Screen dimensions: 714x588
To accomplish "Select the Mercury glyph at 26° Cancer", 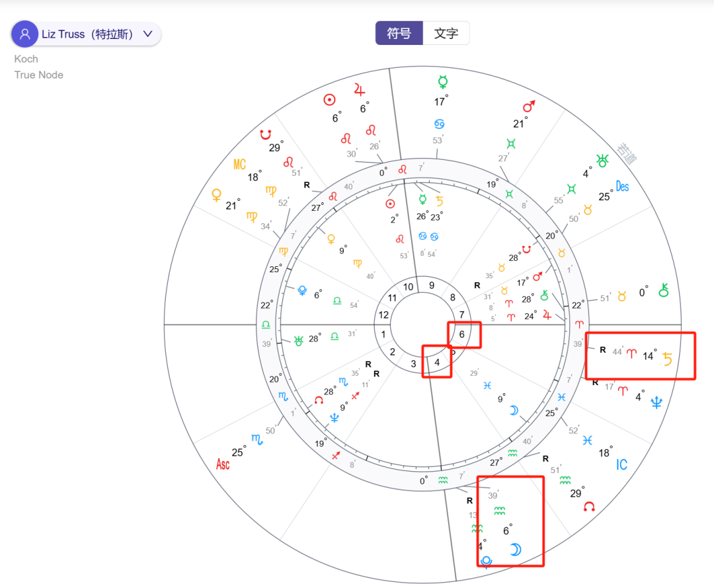I will [422, 199].
